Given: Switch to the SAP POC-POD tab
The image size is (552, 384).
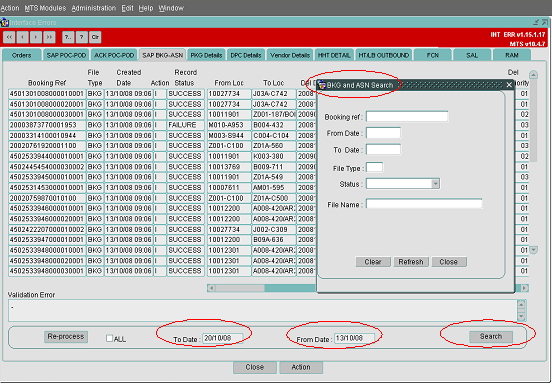Looking at the screenshot, I should click(66, 55).
